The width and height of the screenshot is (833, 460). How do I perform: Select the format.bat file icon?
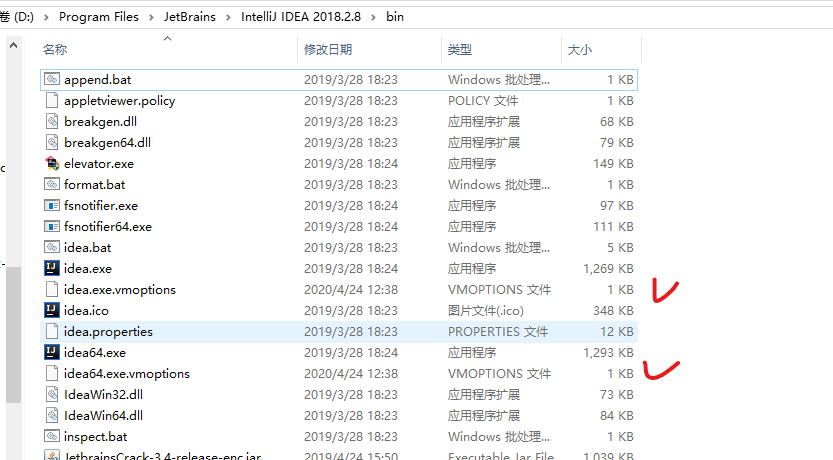(52, 184)
